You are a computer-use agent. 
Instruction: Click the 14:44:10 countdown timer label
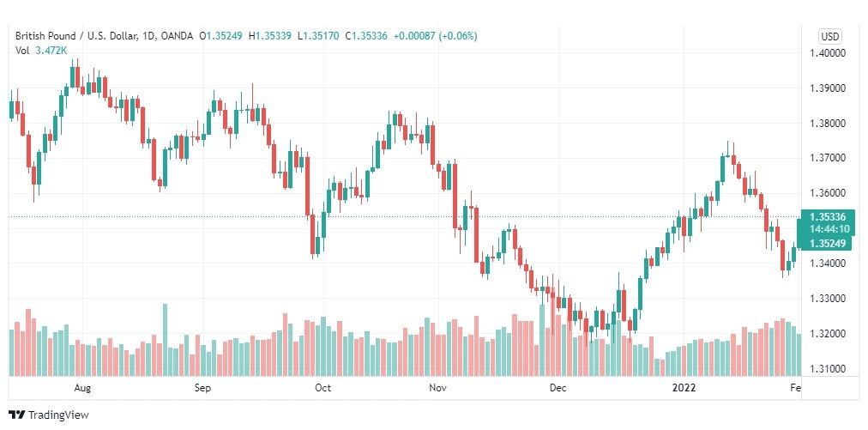[829, 229]
